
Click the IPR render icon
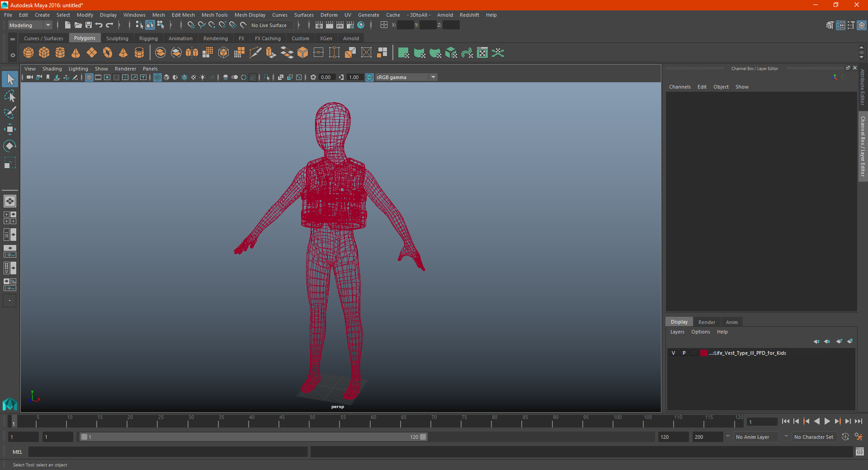[x=340, y=25]
